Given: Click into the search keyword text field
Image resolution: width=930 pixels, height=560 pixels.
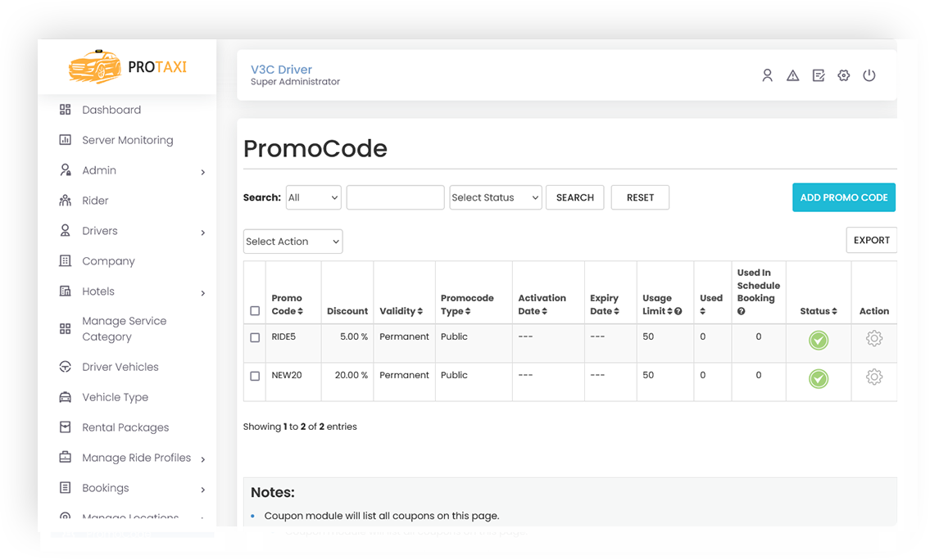Looking at the screenshot, I should click(x=396, y=197).
